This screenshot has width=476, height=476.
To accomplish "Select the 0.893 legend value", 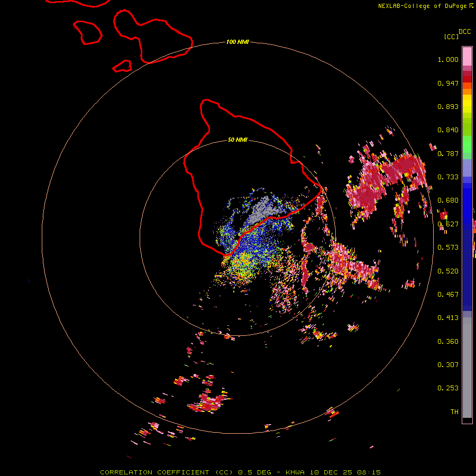I will pos(448,106).
